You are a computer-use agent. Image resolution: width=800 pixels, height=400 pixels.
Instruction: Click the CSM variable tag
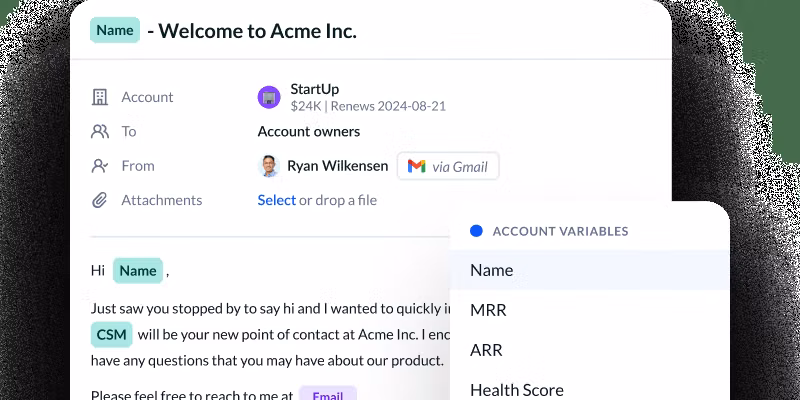click(109, 334)
